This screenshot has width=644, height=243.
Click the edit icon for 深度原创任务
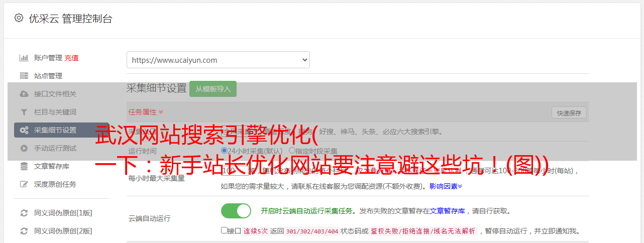(x=24, y=184)
